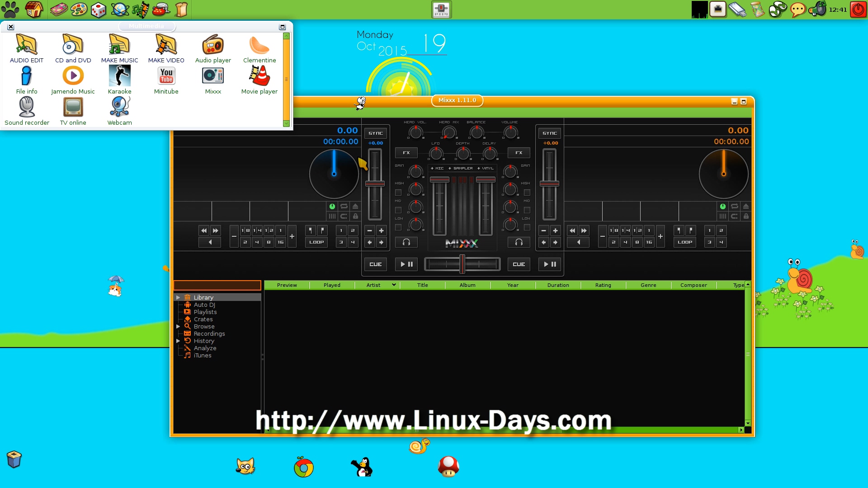868x488 pixels.
Task: Open Chrome browser desktop icon
Action: point(303,467)
